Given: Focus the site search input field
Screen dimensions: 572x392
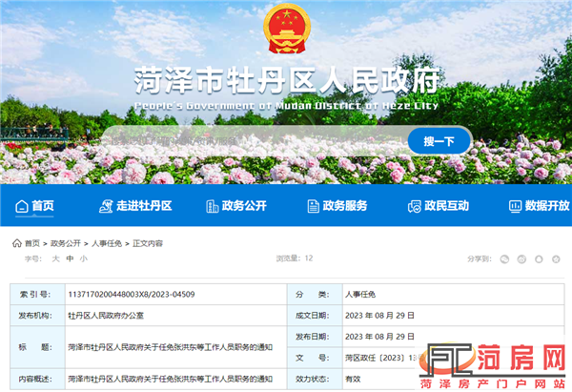Looking at the screenshot, I should point(255,141).
